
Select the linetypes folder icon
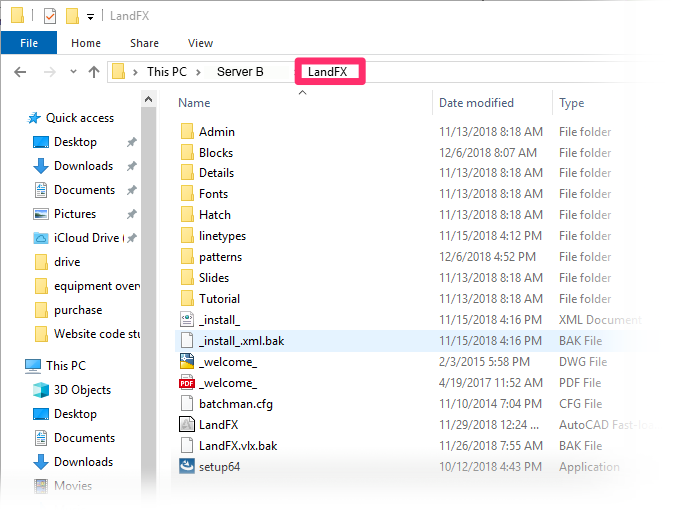click(187, 235)
